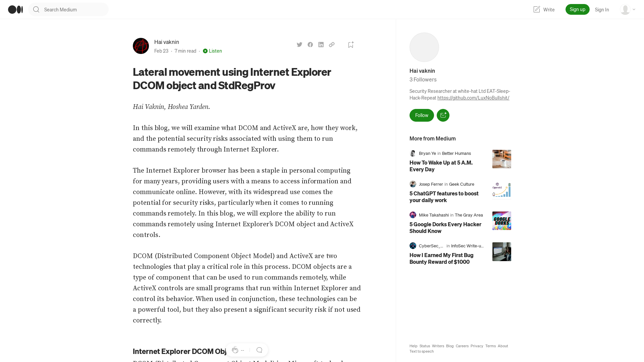Click the Twitter share icon
Image resolution: width=644 pixels, height=362 pixels.
tap(300, 45)
